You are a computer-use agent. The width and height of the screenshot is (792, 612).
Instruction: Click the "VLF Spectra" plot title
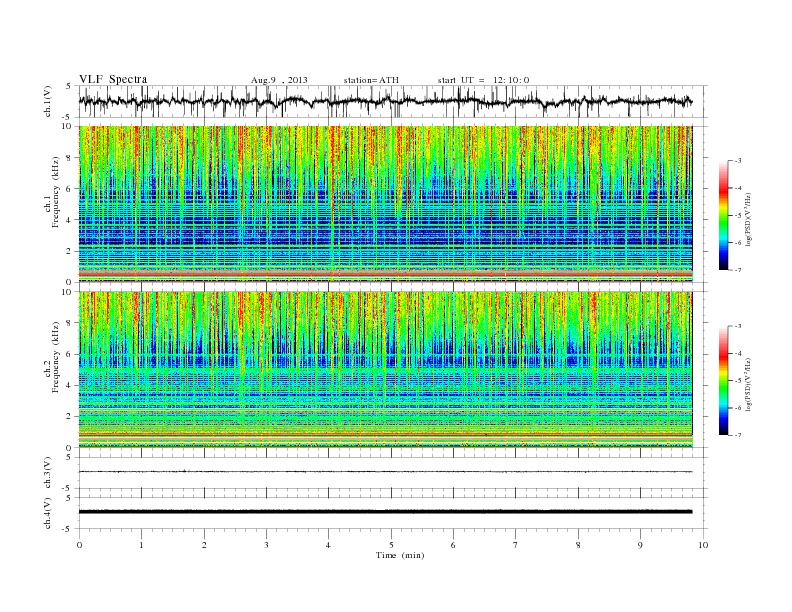point(113,79)
